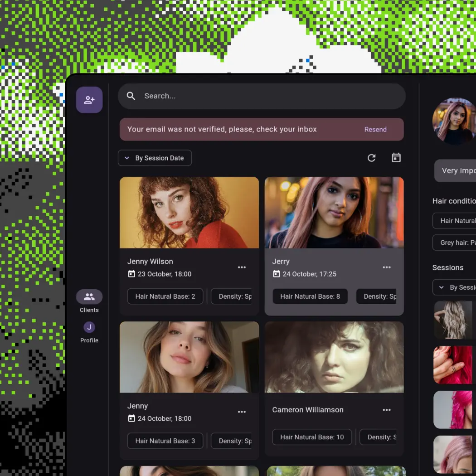Select Hair Natural Base: 10 chip
Screen dimensions: 476x476
pos(312,437)
